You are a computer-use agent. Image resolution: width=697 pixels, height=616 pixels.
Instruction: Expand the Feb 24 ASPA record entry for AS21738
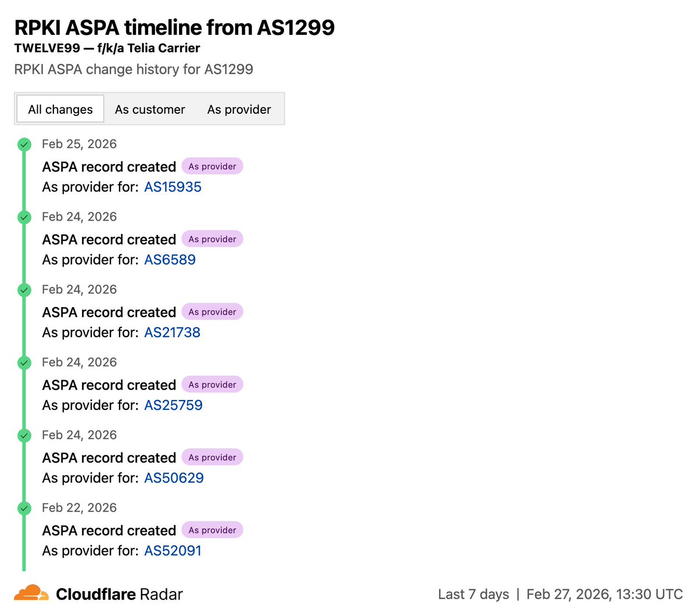108,312
